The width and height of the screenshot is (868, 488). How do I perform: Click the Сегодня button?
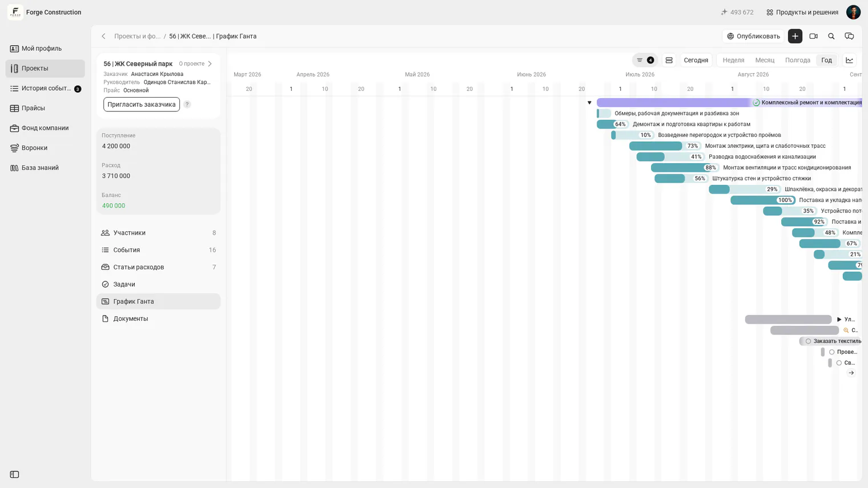pos(696,60)
